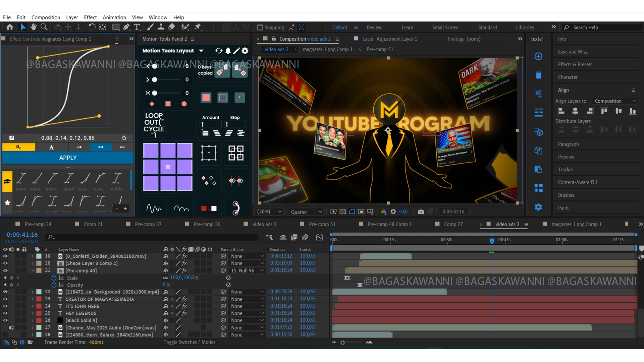Adjust timeline zoom slider handle
Screen dimensions: 644x362
pyautogui.click(x=342, y=343)
